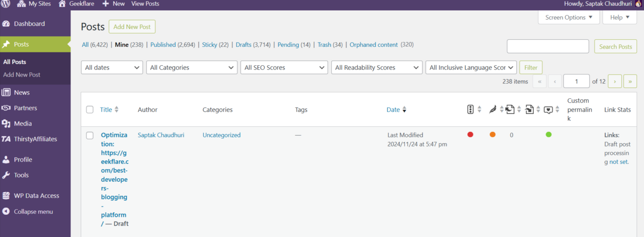Screen dimensions: 644x237
Task: Open Geekflare home icon in admin bar
Action: pyautogui.click(x=62, y=4)
